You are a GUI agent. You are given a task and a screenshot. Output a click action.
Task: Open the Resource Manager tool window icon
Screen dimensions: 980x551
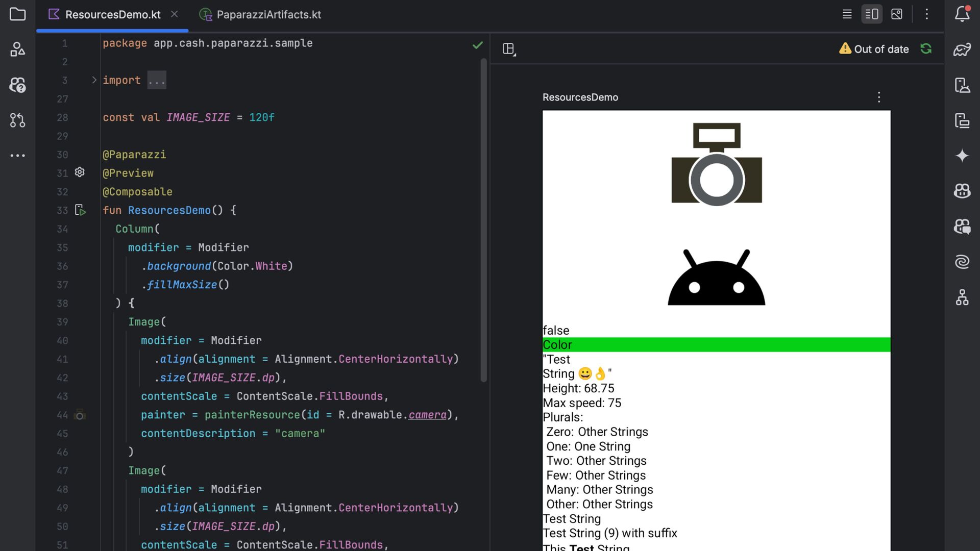click(17, 49)
